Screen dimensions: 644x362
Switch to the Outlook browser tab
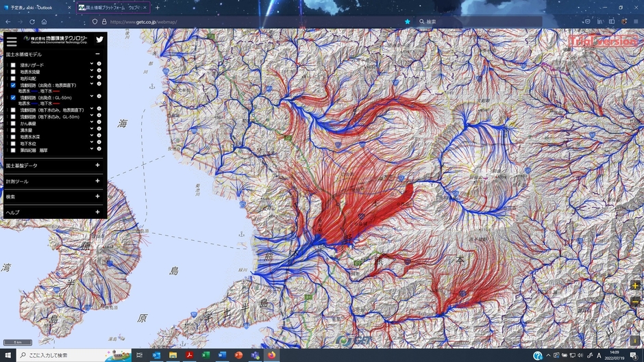(34, 8)
